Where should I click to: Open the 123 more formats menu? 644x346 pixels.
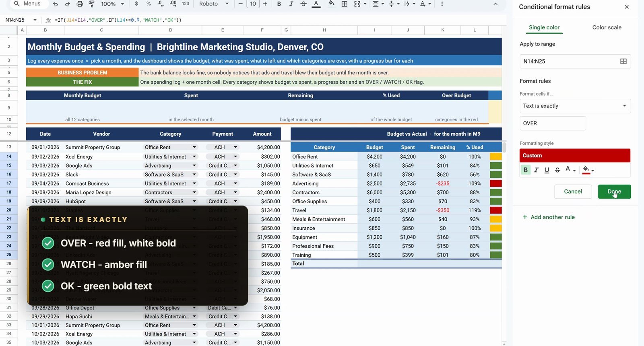pyautogui.click(x=186, y=4)
